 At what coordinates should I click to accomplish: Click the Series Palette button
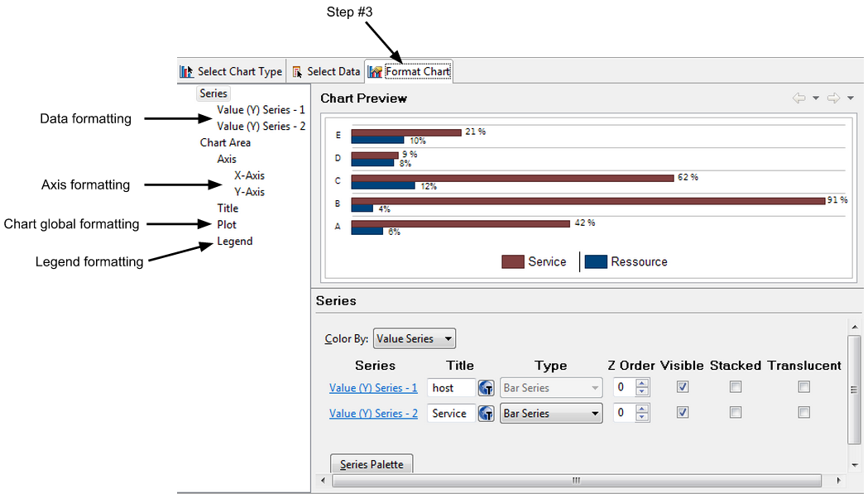(372, 464)
